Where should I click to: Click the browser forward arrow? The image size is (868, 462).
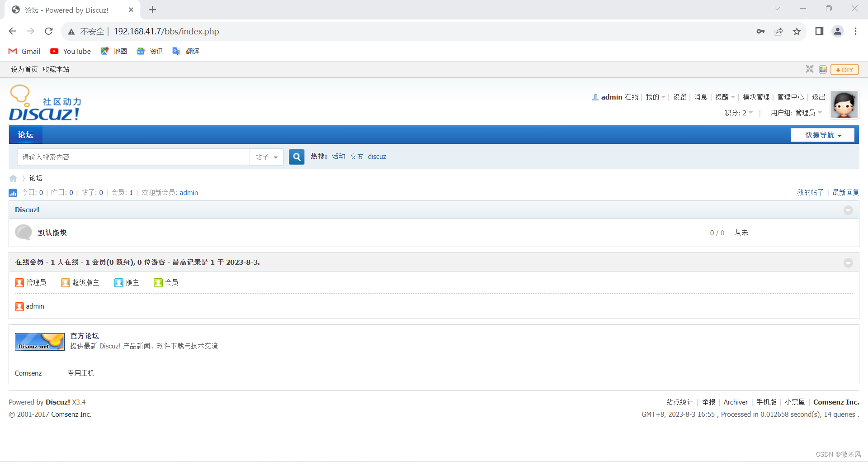(30, 31)
